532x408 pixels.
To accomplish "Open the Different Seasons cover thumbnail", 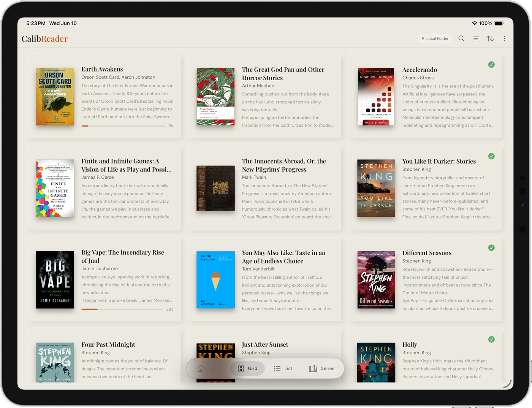I will (x=376, y=280).
